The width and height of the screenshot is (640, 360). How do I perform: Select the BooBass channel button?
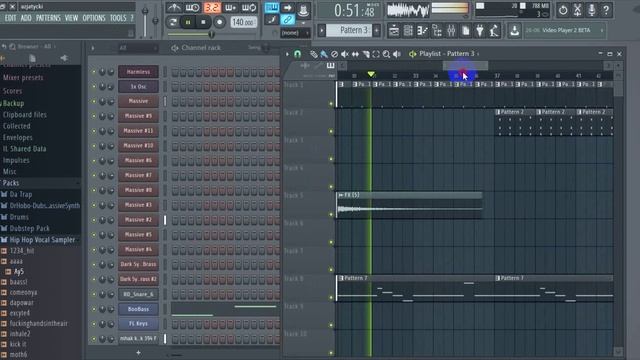click(138, 309)
